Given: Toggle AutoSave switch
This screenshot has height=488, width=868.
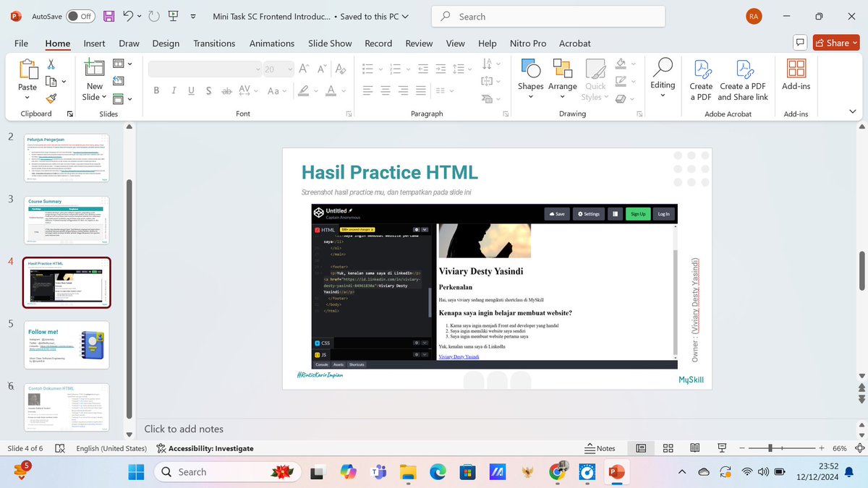Looking at the screenshot, I should click(x=81, y=16).
